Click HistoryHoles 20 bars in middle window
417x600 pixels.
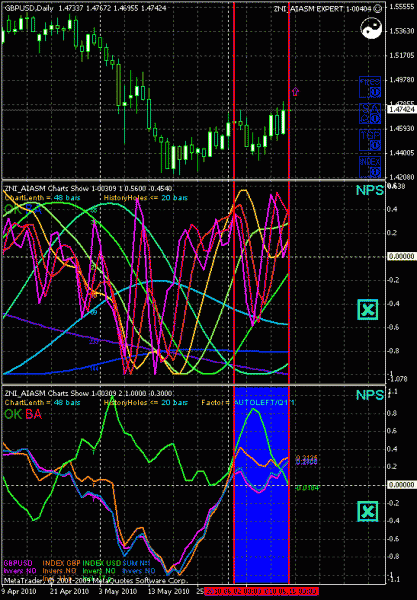(x=146, y=198)
